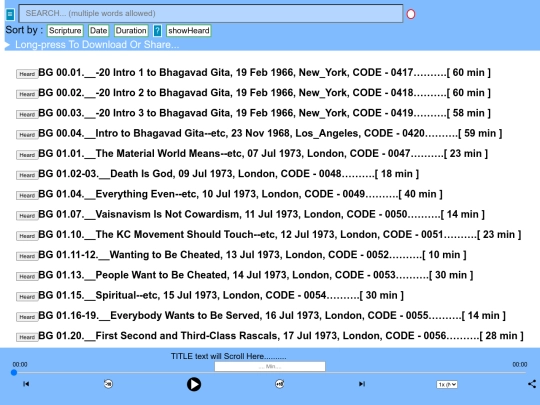Jump ahead with the skip-forward seconds icon

(280, 384)
